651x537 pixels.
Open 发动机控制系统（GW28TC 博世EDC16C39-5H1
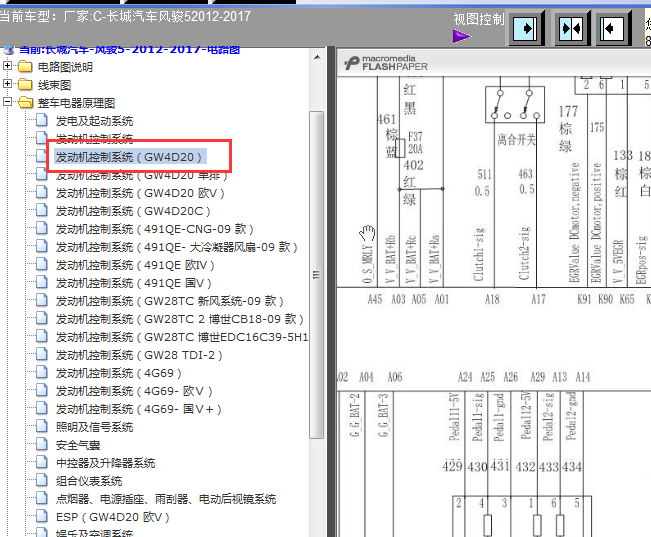(182, 337)
